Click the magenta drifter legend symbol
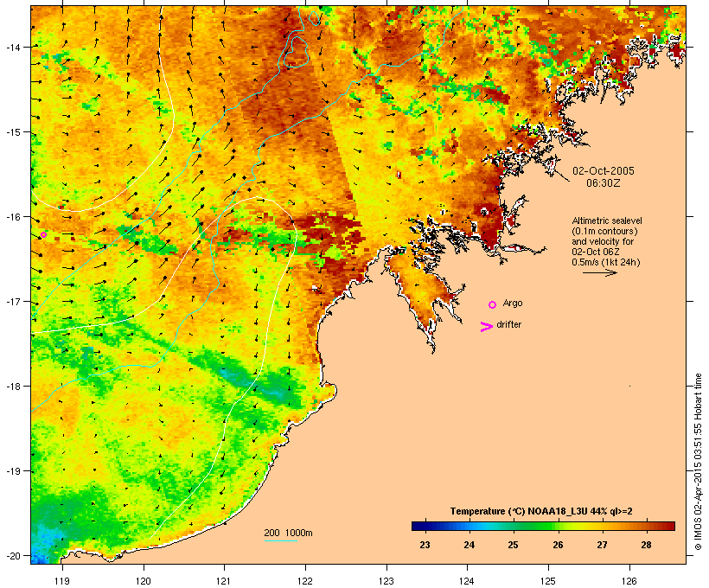Screen dimensions: 709x588 coord(486,327)
